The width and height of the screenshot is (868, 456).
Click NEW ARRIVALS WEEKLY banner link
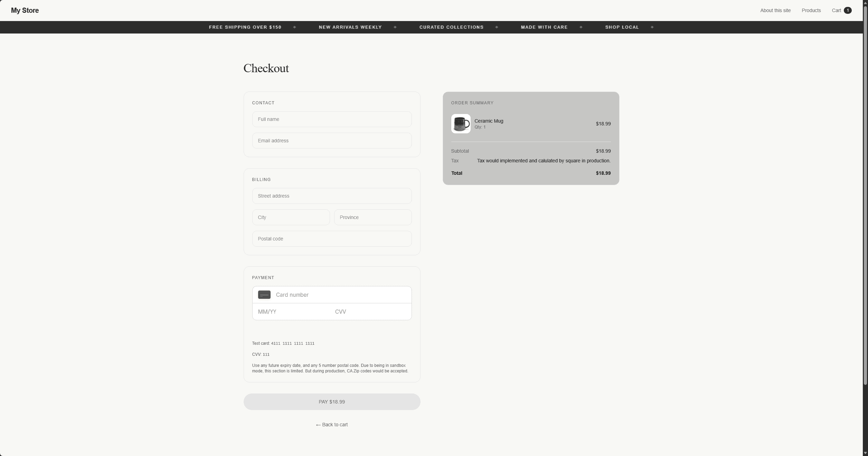350,27
